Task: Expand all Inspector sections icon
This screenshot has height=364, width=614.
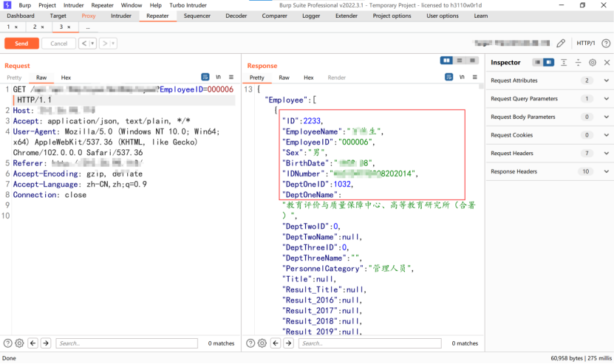Action: pyautogui.click(x=564, y=62)
